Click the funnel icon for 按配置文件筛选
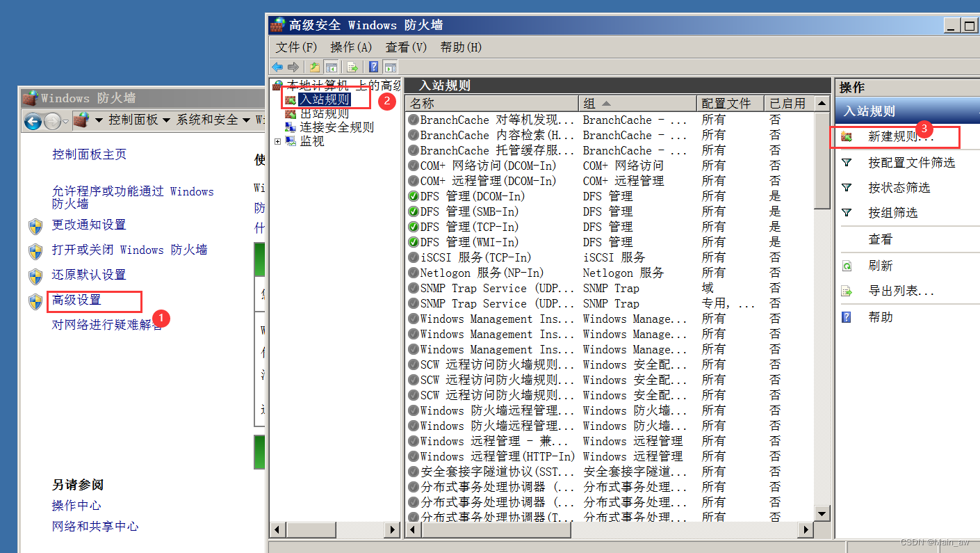980x553 pixels. [847, 163]
